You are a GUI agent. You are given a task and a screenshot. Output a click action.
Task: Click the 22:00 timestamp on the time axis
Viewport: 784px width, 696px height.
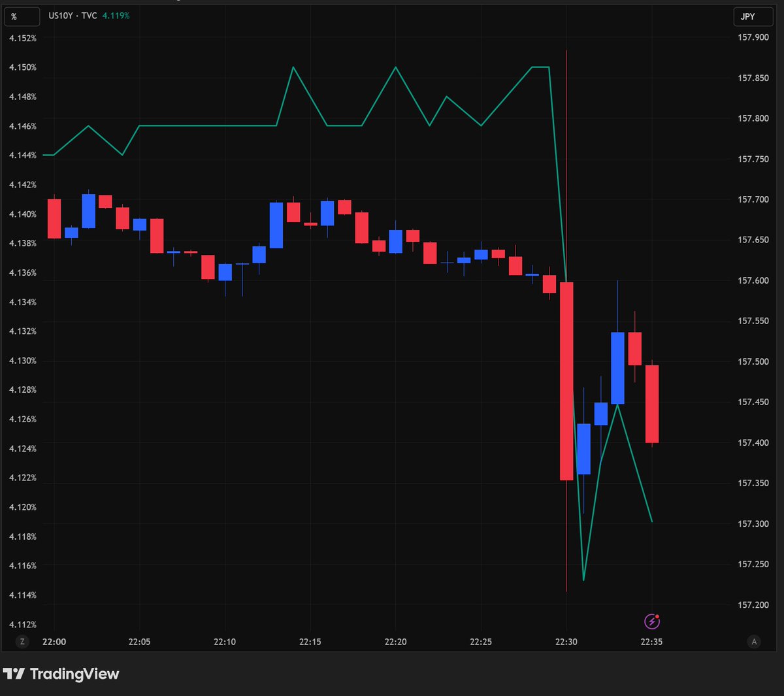(53, 642)
